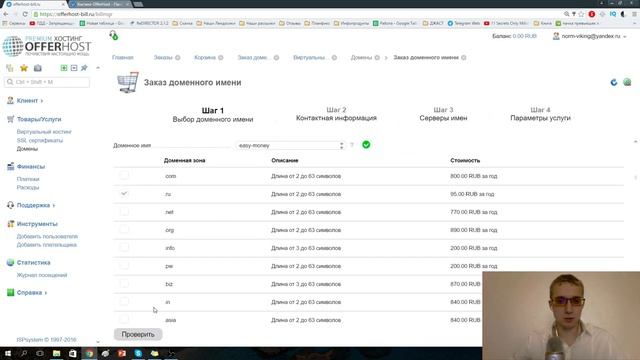Screen dimensions: 640x360
Task: Click the question mark hint by domain field
Action: click(352, 145)
